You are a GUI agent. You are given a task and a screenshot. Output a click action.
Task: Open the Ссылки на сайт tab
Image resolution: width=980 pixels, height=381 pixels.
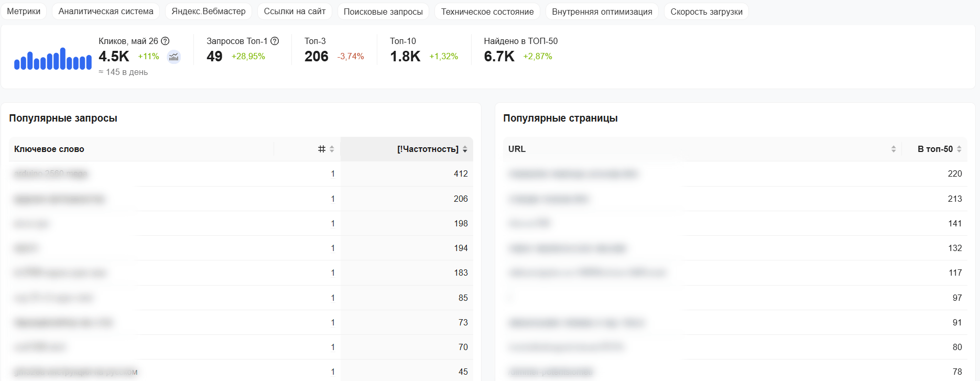point(295,12)
